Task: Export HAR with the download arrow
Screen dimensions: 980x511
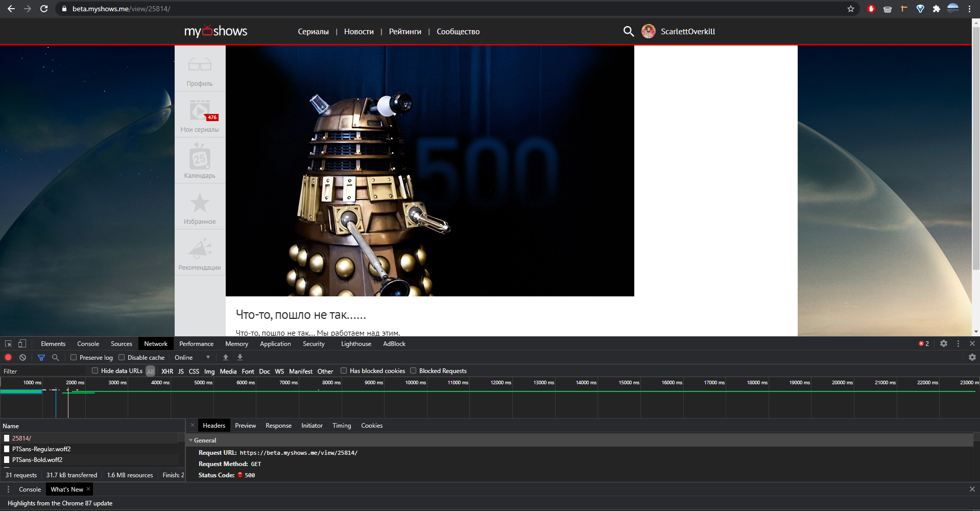Action: pos(240,357)
